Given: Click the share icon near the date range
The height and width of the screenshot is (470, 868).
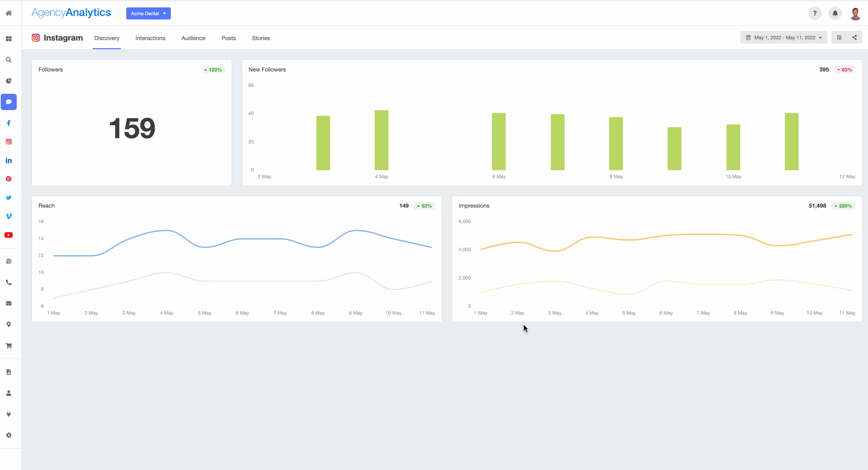Looking at the screenshot, I should (x=854, y=37).
